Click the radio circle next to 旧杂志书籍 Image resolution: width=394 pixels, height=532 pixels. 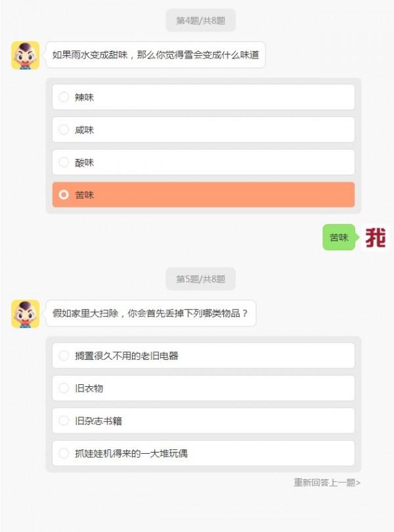[x=64, y=420]
